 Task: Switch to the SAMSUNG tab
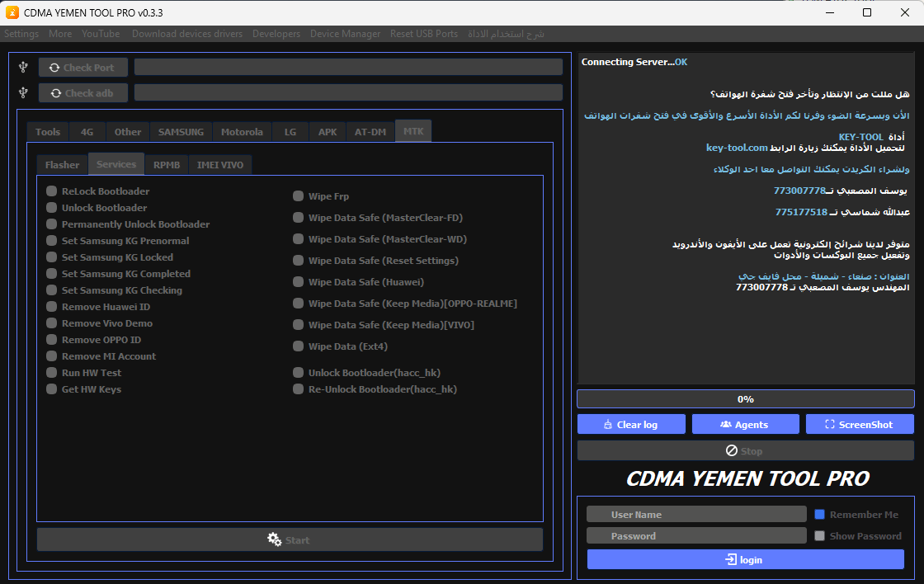(x=180, y=131)
